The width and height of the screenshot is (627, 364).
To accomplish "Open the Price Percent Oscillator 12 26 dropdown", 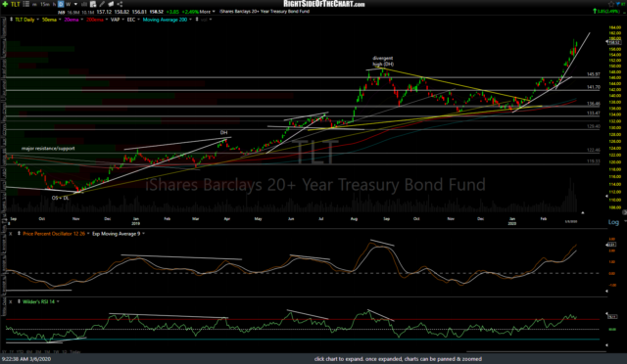I will click(x=88, y=234).
